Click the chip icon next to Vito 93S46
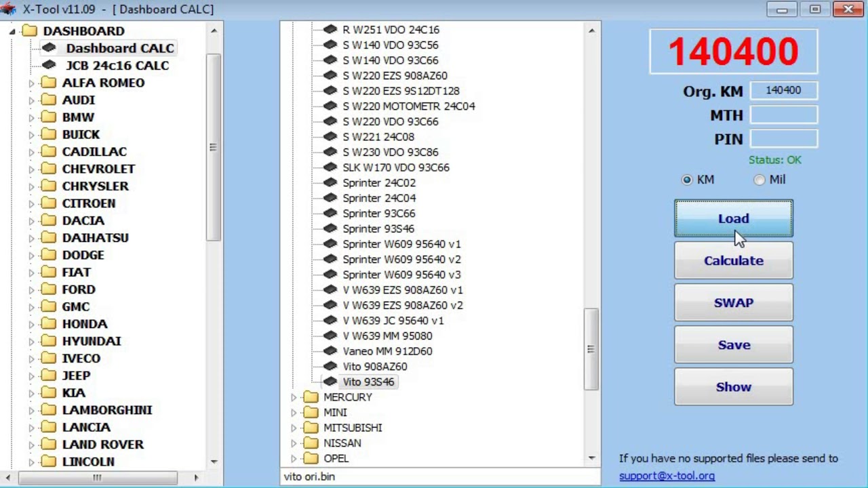The image size is (868, 488). coord(330,382)
